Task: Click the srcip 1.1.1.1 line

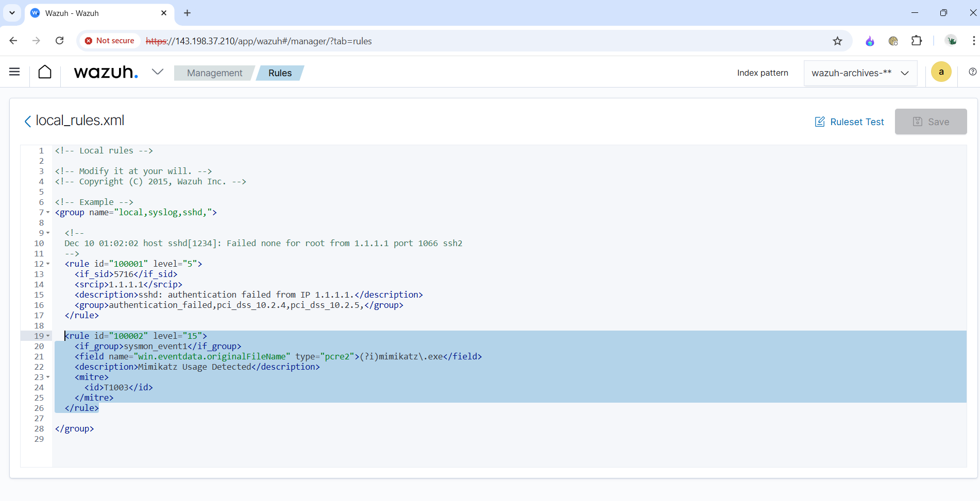Action: [x=128, y=285]
